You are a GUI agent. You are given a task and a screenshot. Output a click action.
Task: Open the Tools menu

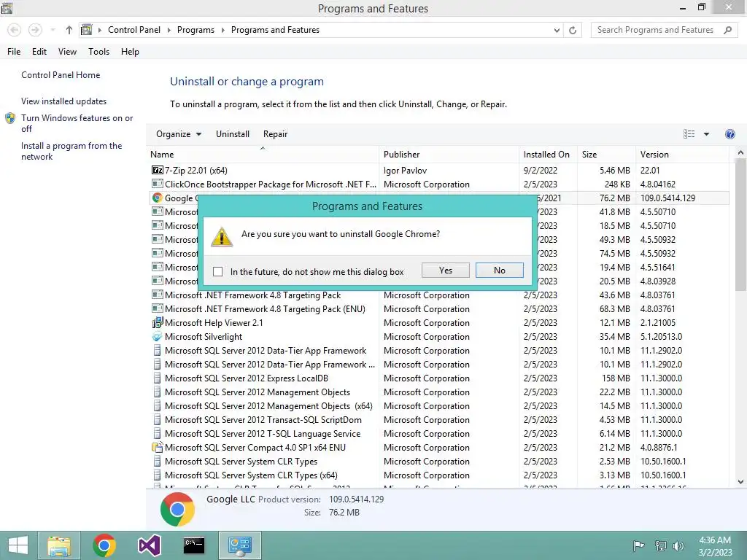[x=98, y=52]
